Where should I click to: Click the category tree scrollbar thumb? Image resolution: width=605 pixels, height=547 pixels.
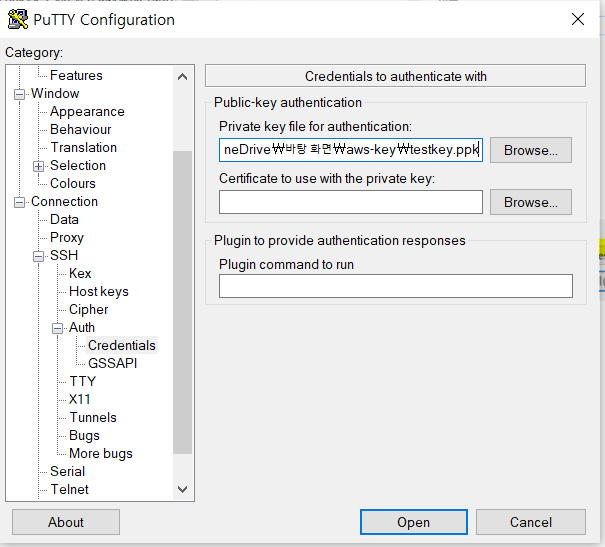[183, 302]
